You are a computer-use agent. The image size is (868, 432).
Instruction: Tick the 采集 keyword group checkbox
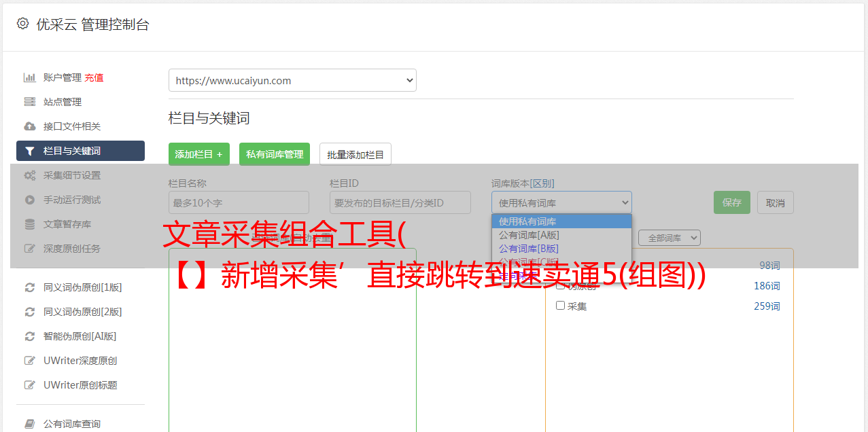click(561, 306)
